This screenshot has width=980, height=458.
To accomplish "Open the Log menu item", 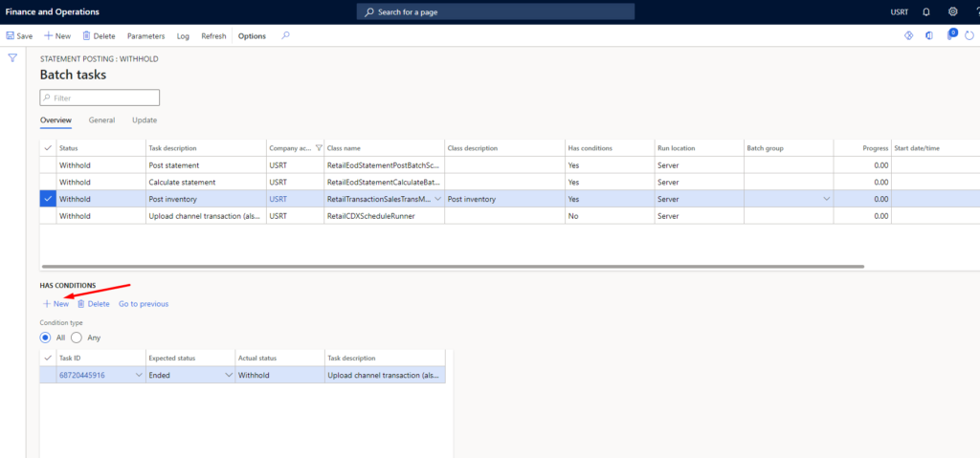I will 183,36.
